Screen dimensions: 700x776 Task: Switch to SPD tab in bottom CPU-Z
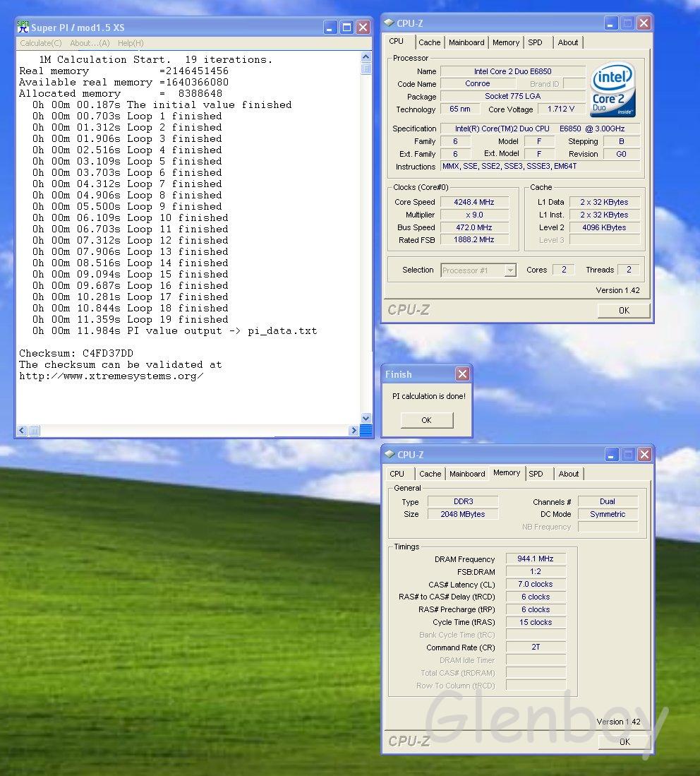pos(536,474)
